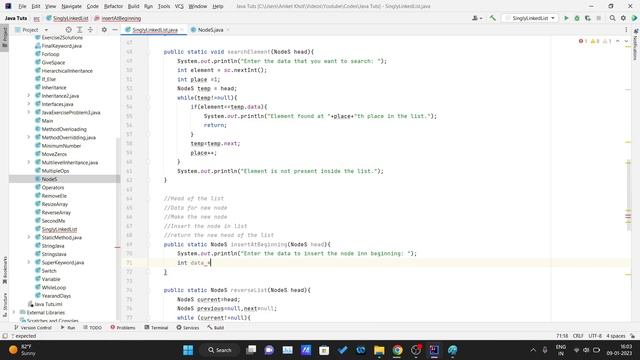640x360 pixels.
Task: Click red error stripe marker on editor scrollbar
Action: point(628,216)
